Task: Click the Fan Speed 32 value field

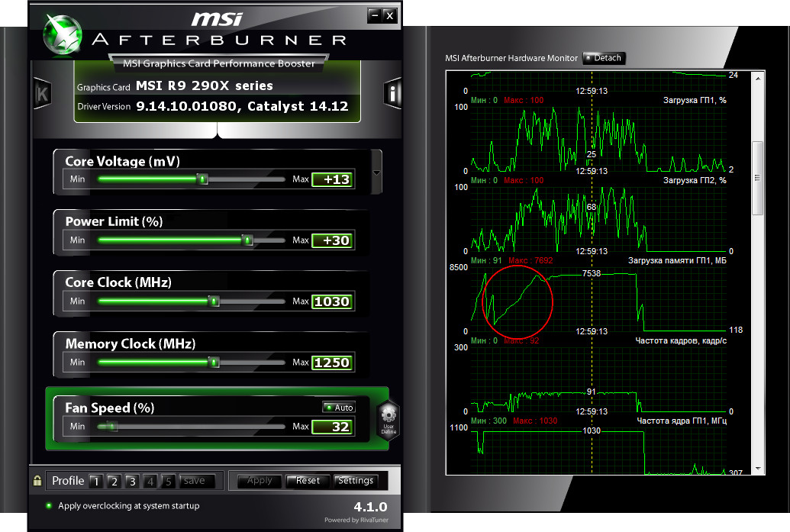Action: pos(333,427)
